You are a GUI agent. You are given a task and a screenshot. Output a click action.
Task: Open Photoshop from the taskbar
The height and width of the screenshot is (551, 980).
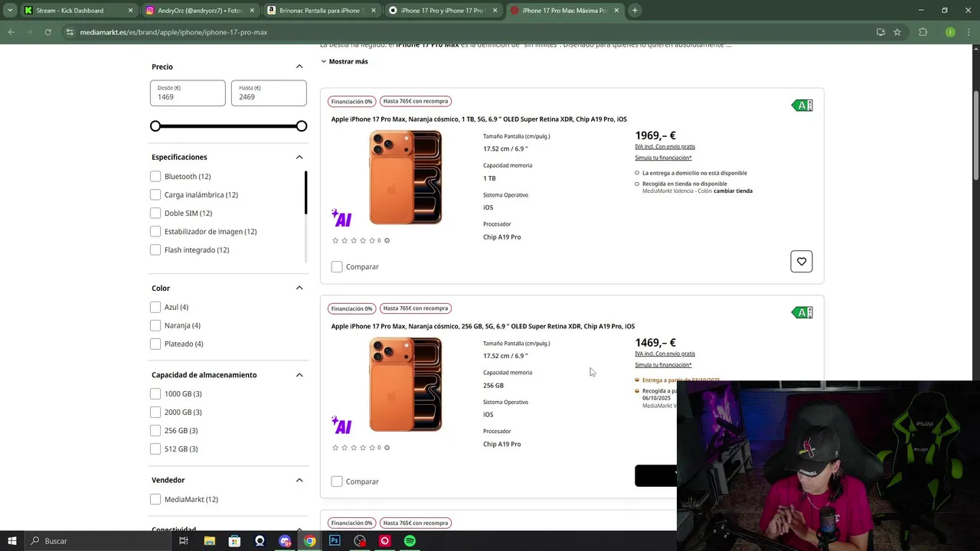(x=335, y=541)
